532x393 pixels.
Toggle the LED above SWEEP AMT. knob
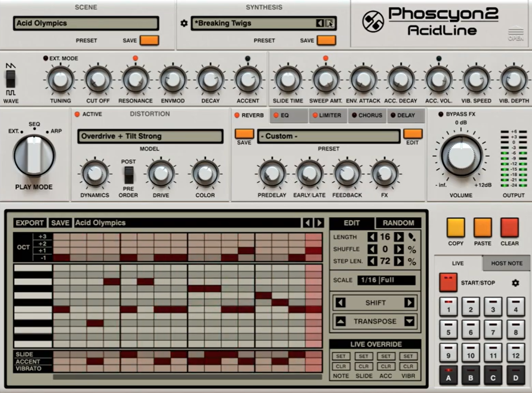point(326,58)
